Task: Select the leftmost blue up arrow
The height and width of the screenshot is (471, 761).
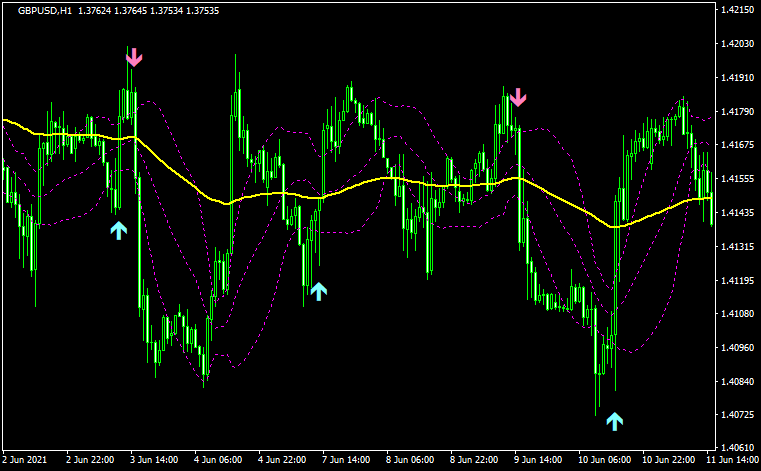Action: 118,230
